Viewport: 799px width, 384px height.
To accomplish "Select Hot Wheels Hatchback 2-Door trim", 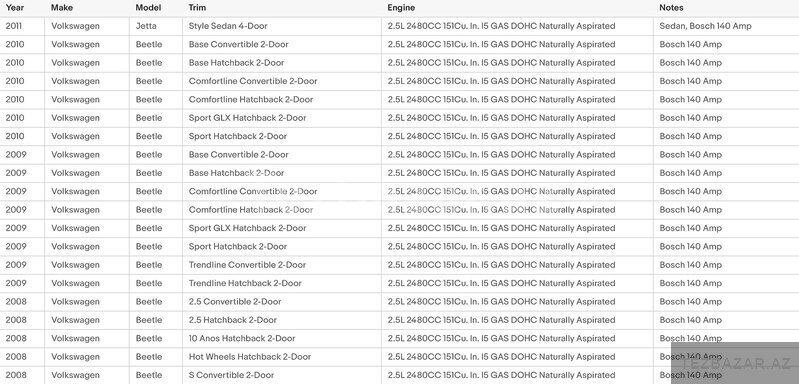I will 250,356.
